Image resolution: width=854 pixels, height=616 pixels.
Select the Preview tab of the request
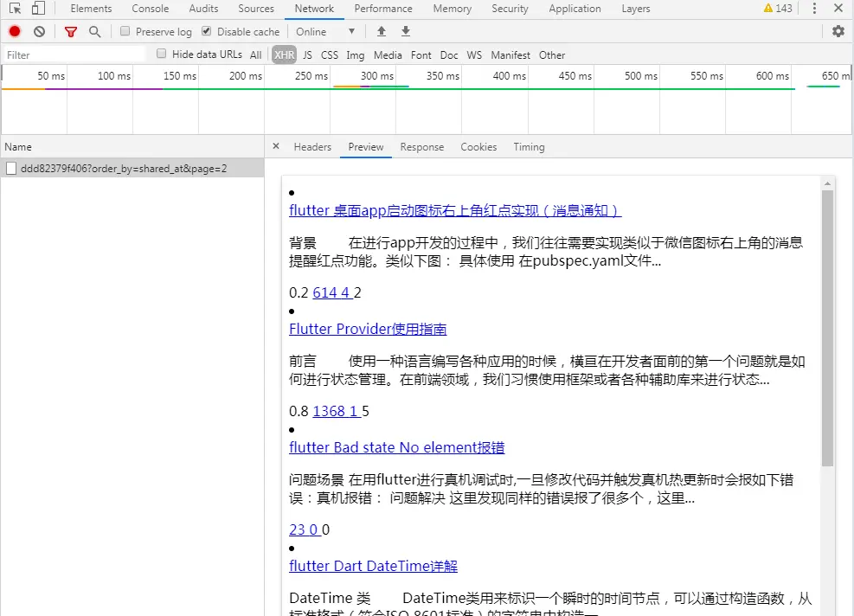click(366, 147)
